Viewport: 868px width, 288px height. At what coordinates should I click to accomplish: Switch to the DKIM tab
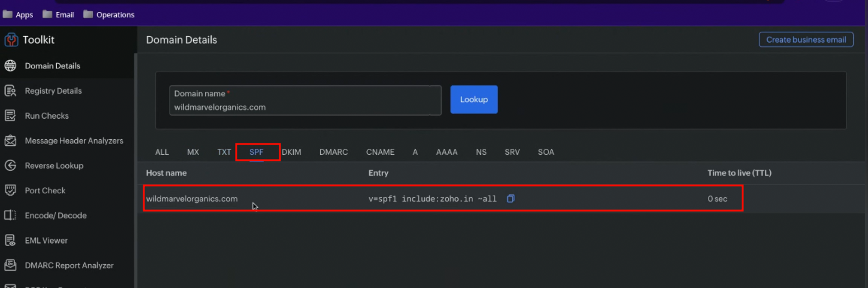291,152
